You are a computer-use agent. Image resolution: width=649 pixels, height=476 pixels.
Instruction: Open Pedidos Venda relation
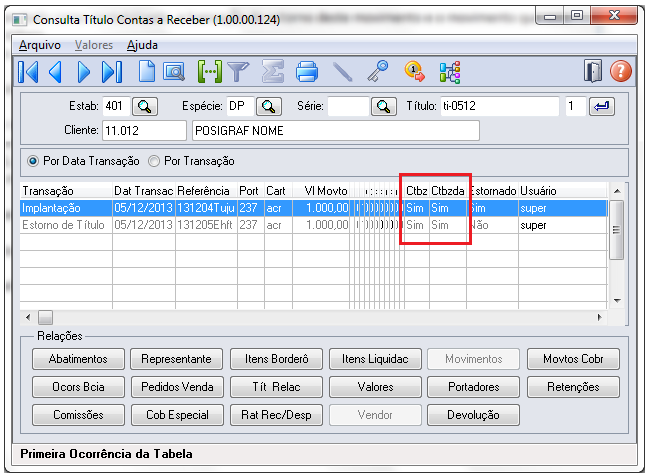[x=177, y=387]
